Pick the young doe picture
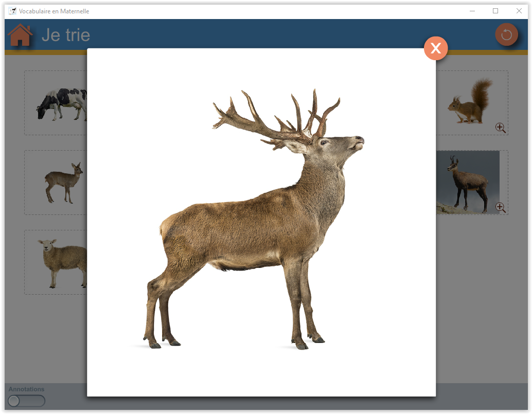 (63, 182)
